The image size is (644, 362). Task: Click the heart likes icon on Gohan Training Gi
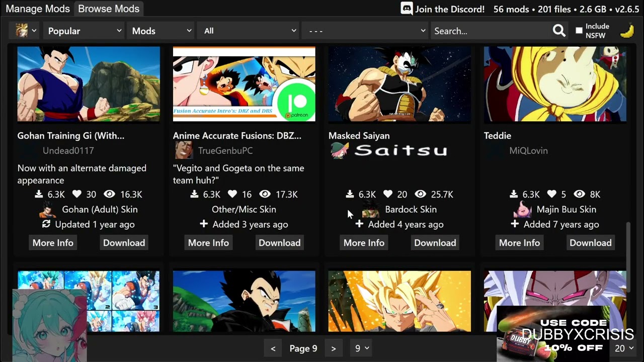click(x=77, y=194)
